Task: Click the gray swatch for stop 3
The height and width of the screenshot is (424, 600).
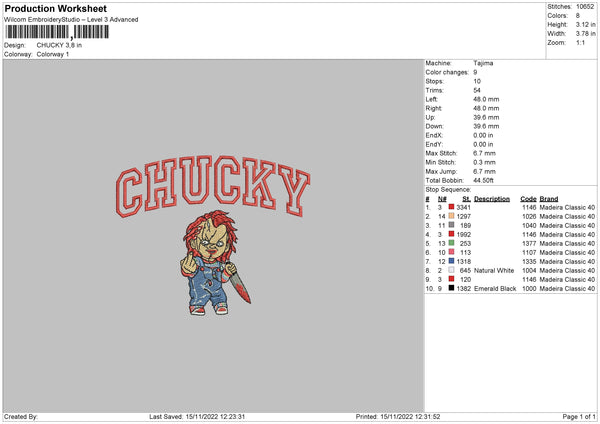Action: [452, 225]
